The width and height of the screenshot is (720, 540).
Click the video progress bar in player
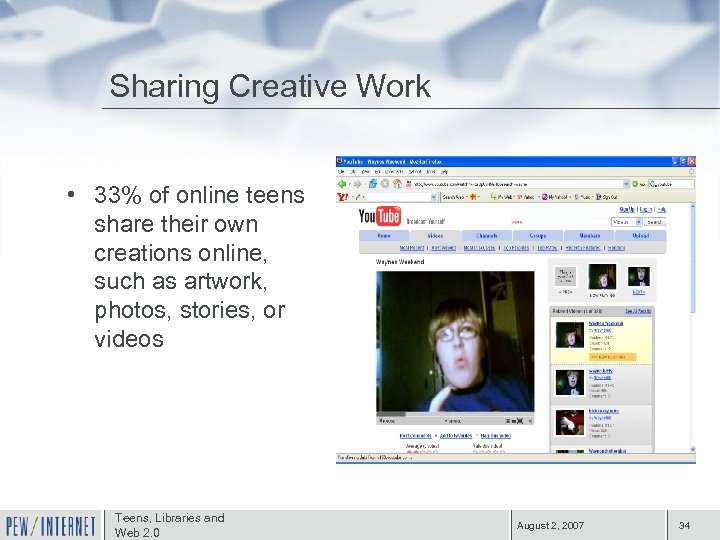click(455, 414)
